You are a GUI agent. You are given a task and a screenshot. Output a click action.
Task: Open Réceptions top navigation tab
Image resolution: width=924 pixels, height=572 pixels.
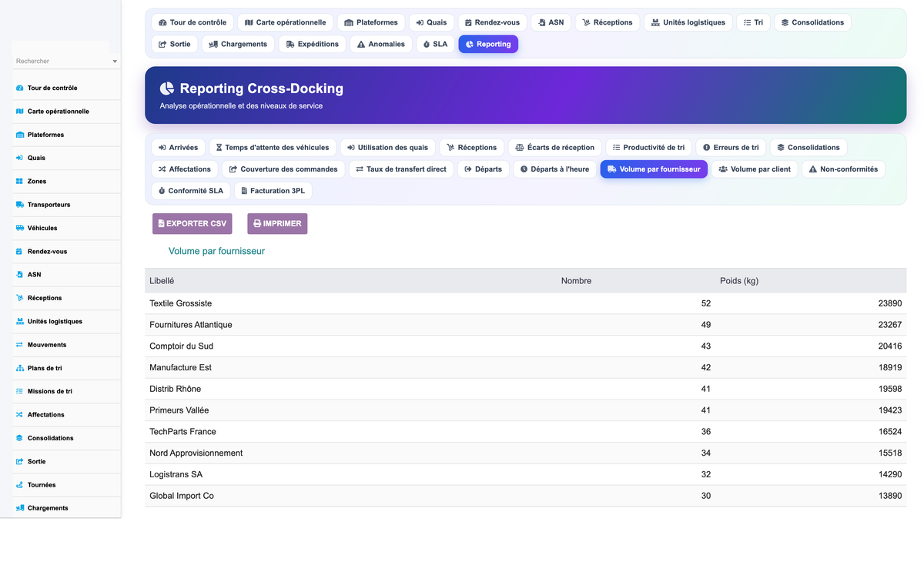tap(608, 22)
